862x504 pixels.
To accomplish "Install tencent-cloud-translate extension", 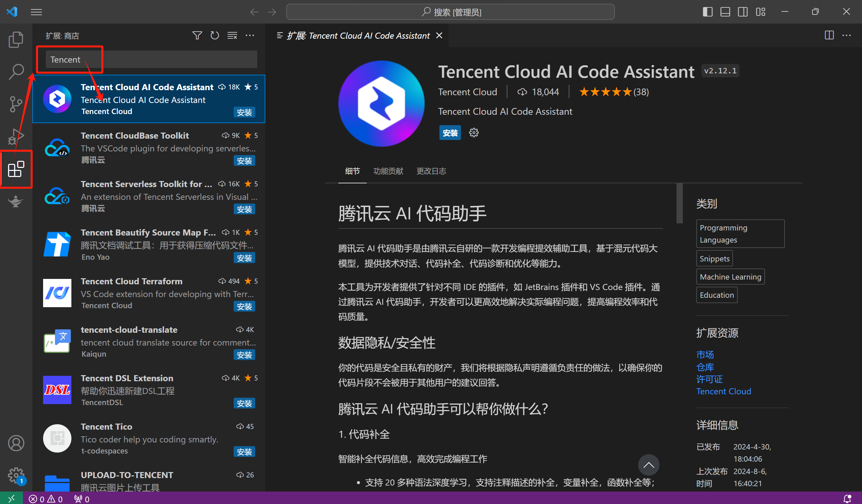I will point(244,355).
